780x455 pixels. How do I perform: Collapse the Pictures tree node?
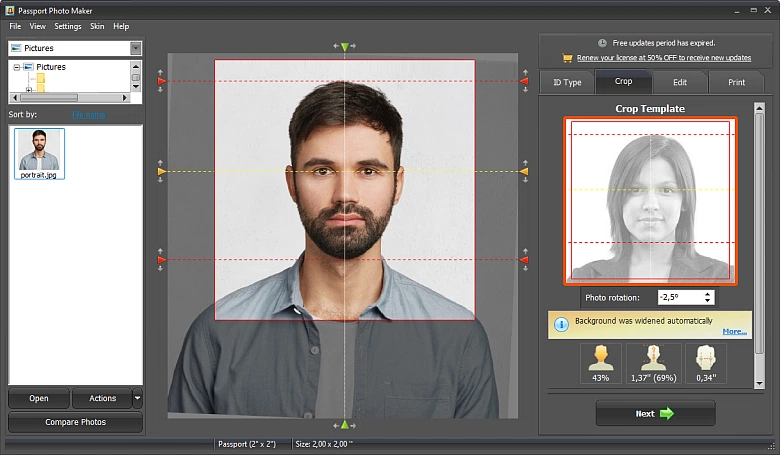tap(16, 67)
